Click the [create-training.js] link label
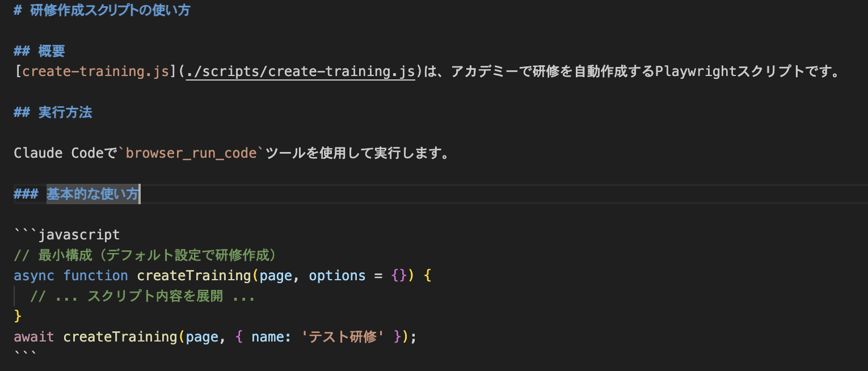Viewport: 868px width, 371px height. click(96, 71)
